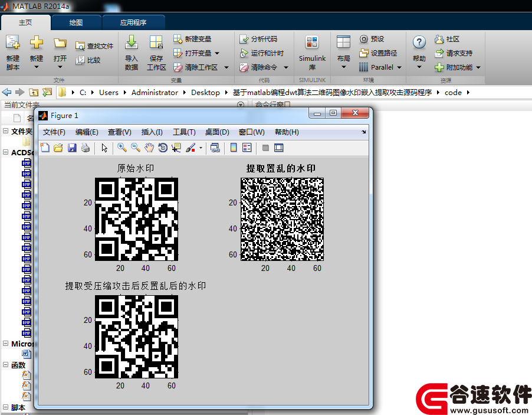Click 请求支持 (Request Support)
The height and width of the screenshot is (415, 532).
coord(454,53)
